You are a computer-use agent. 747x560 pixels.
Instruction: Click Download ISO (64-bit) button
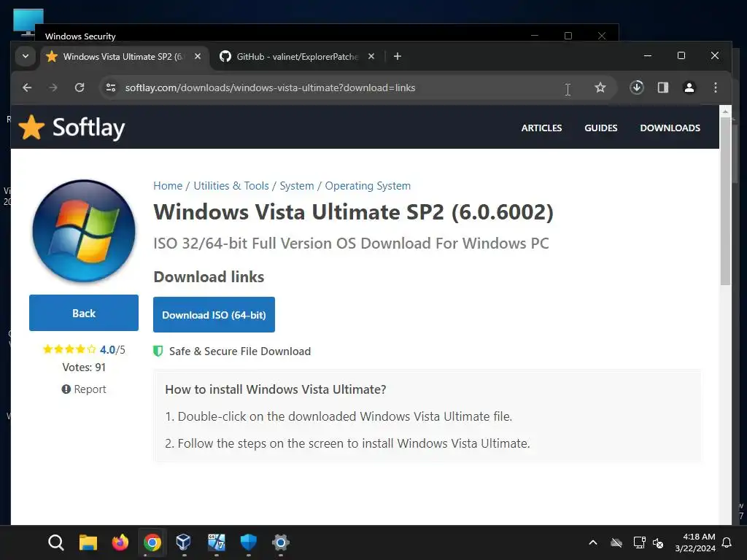pos(214,315)
